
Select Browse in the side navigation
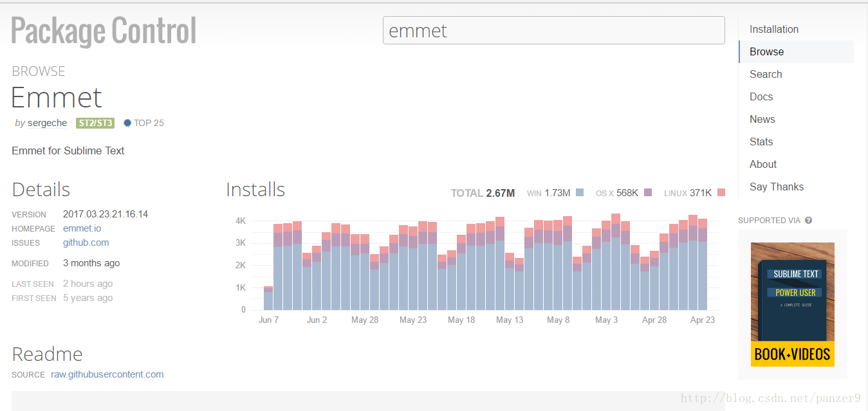(796, 51)
